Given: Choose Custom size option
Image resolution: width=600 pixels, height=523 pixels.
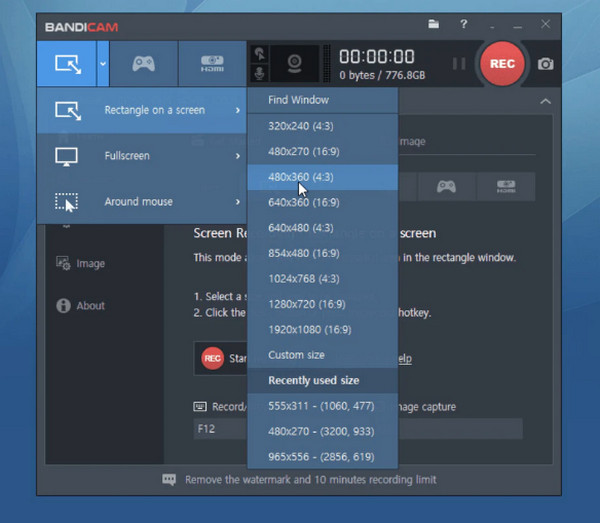Looking at the screenshot, I should [323, 355].
